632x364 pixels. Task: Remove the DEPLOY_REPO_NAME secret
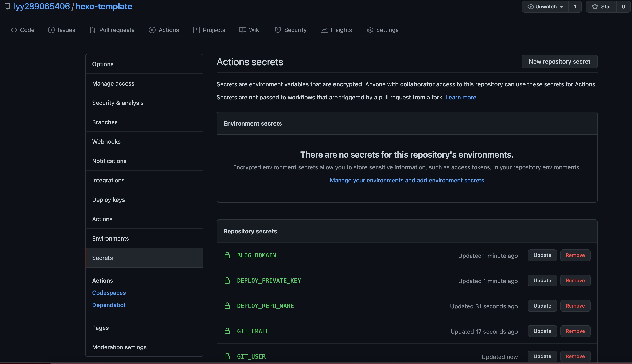(575, 306)
